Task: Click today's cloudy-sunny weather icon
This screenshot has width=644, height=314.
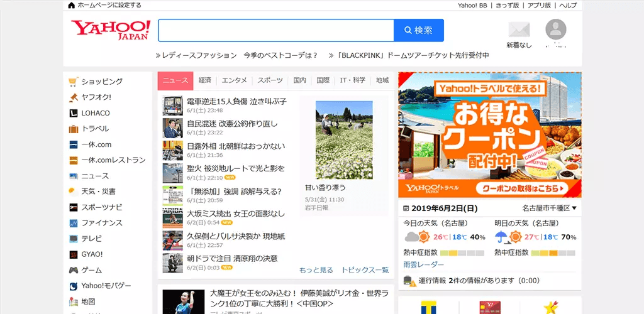Action: (x=417, y=237)
